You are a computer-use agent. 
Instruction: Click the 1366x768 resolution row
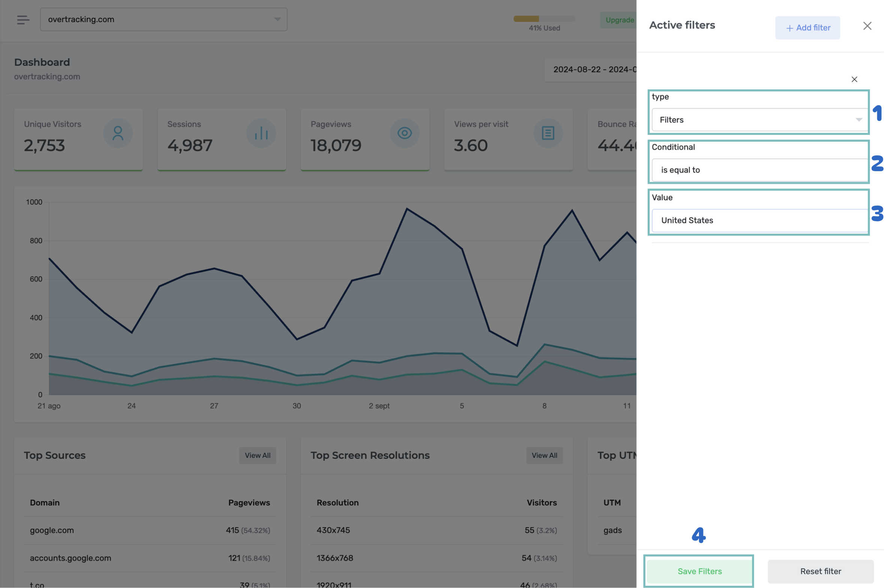pyautogui.click(x=436, y=558)
